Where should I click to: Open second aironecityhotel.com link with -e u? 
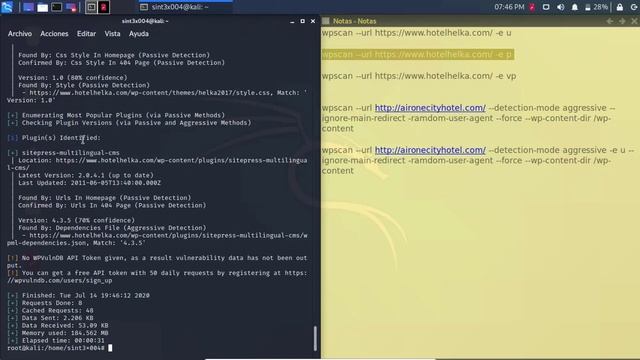pos(430,150)
